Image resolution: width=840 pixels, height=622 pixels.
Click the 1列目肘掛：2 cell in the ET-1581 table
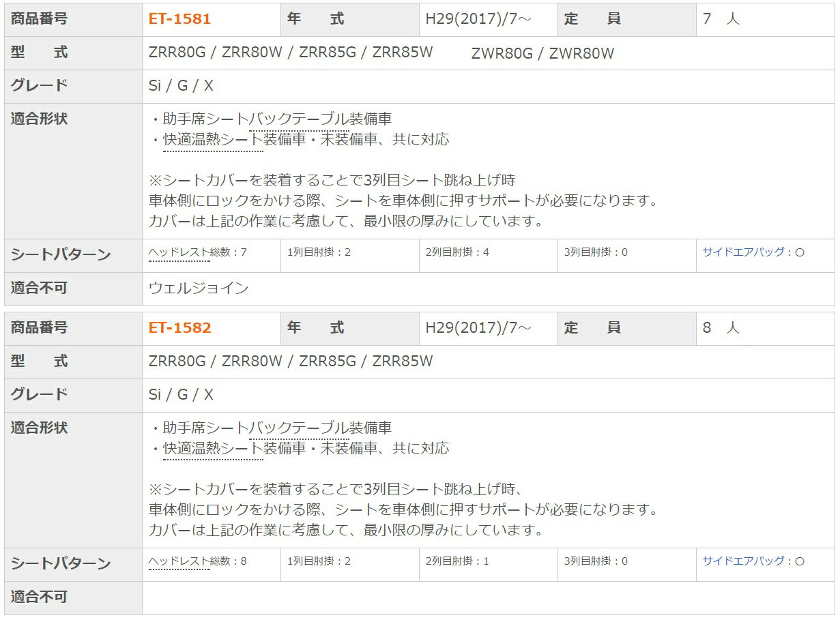[319, 252]
